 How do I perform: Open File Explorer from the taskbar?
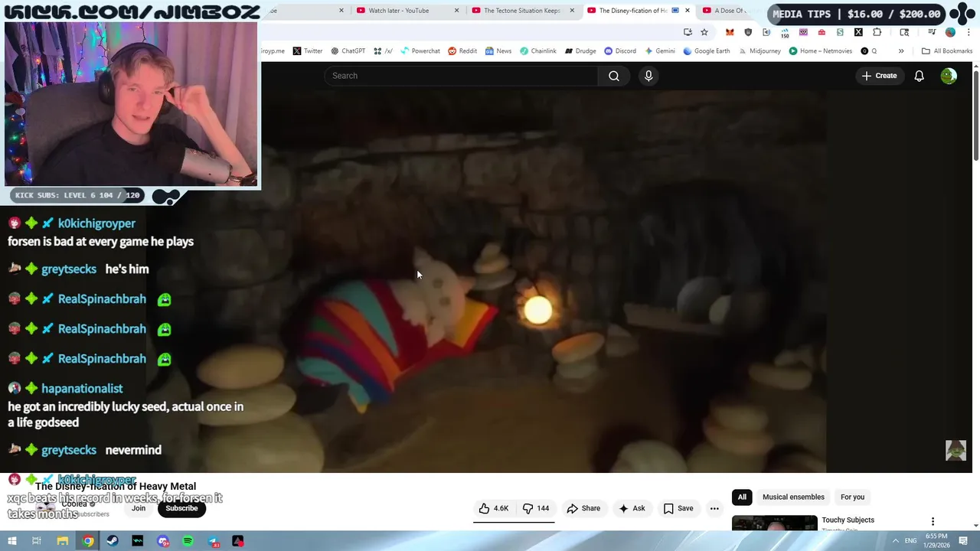63,541
